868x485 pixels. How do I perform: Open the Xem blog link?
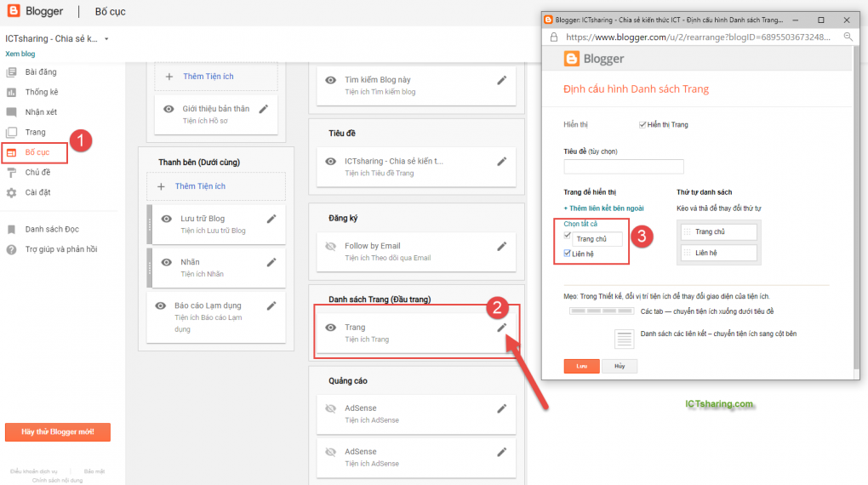(x=20, y=54)
